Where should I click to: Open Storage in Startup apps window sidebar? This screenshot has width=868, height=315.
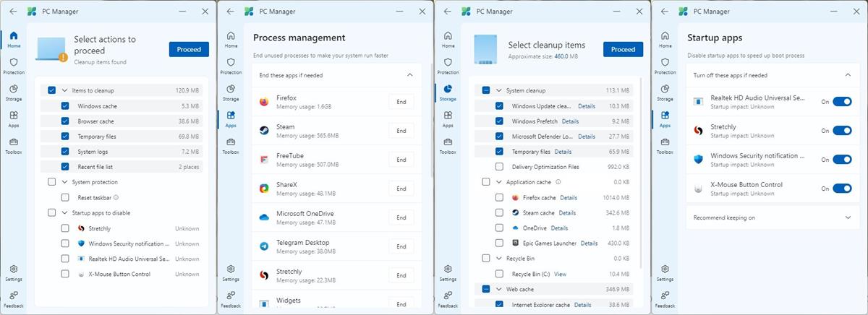coord(665,93)
